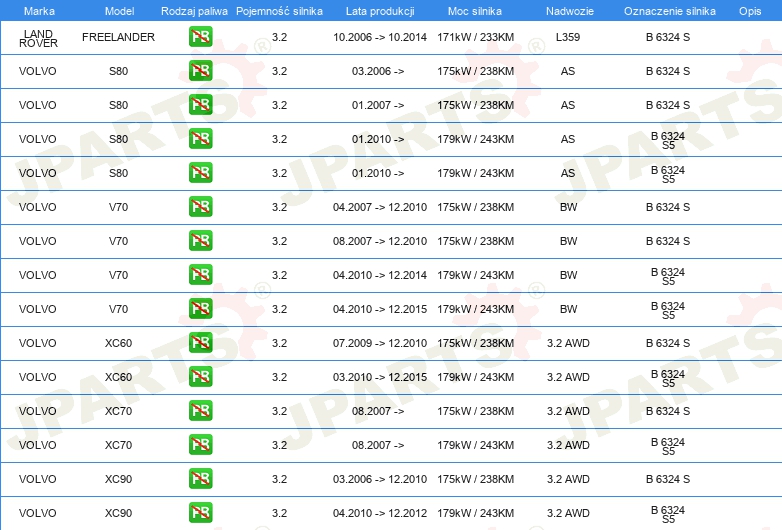Click the petrol fuel icon in the Land Rover Freelander row
This screenshot has width=782, height=530.
(x=200, y=37)
